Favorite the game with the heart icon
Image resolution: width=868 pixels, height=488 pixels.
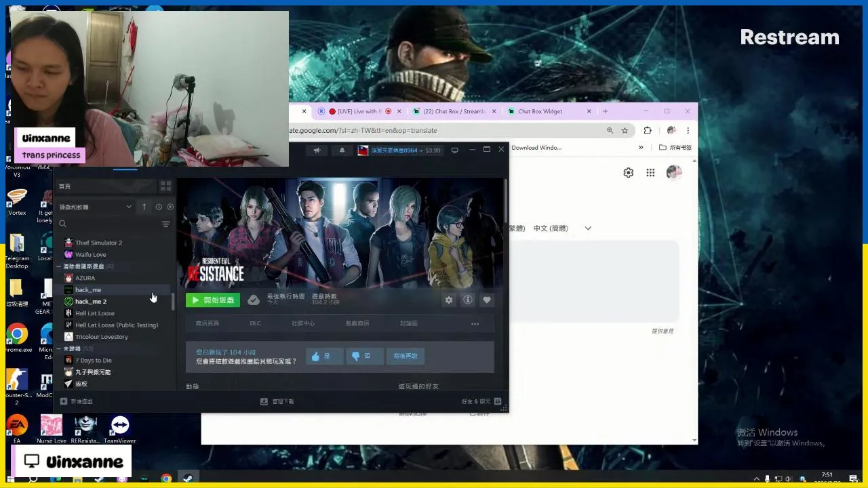point(487,300)
